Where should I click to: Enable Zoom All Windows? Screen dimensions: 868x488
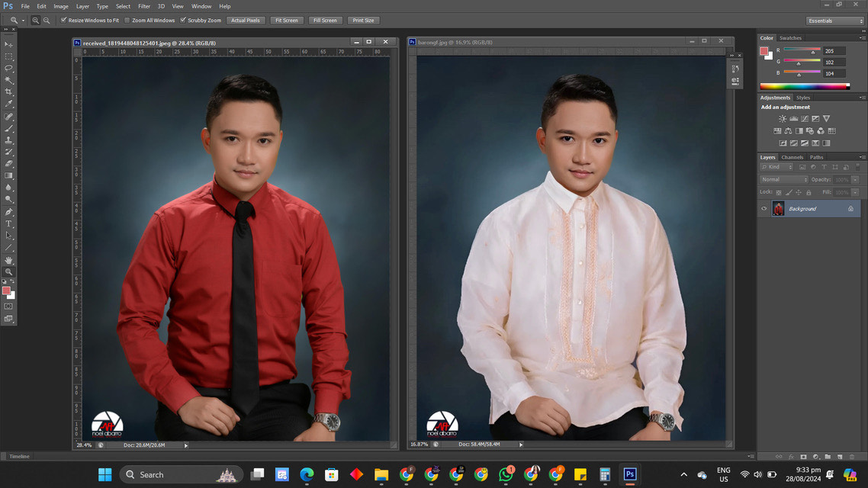point(127,21)
